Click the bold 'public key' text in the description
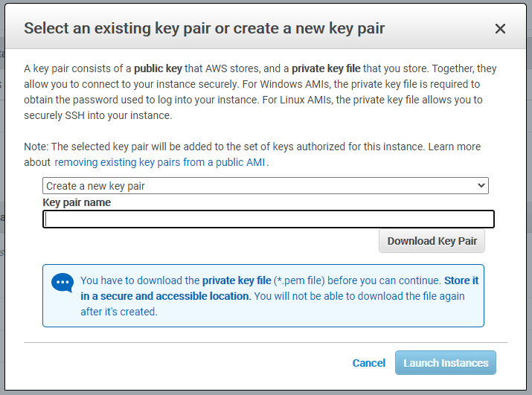Viewport: 532px width, 395px height. (158, 68)
